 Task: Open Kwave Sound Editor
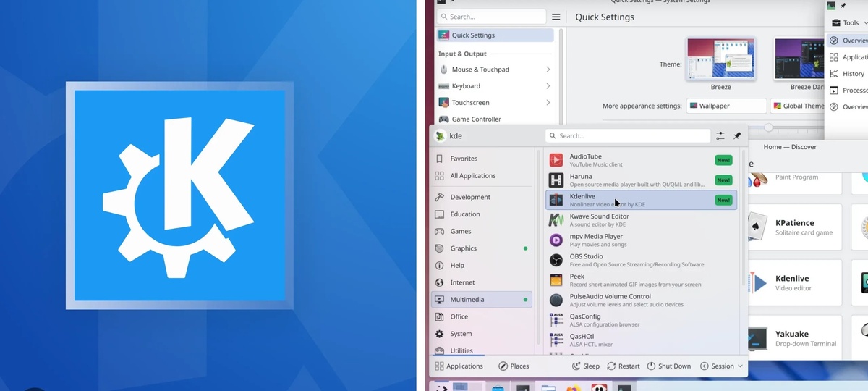[641, 220]
